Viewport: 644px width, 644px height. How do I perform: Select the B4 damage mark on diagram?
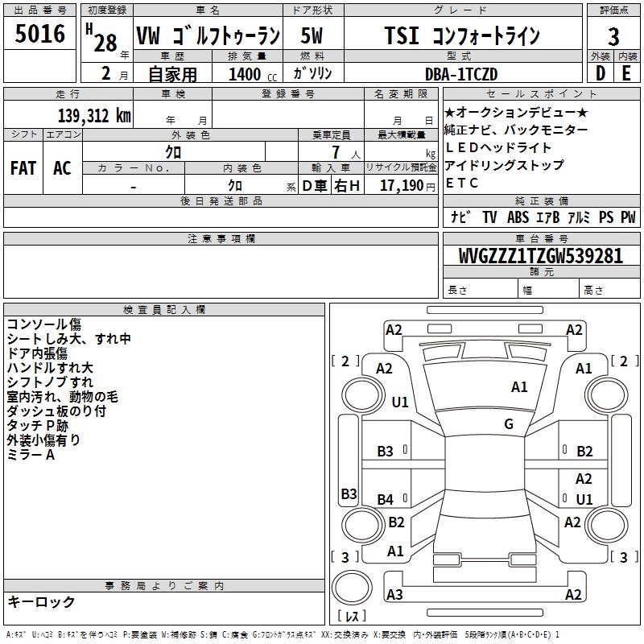coord(386,500)
